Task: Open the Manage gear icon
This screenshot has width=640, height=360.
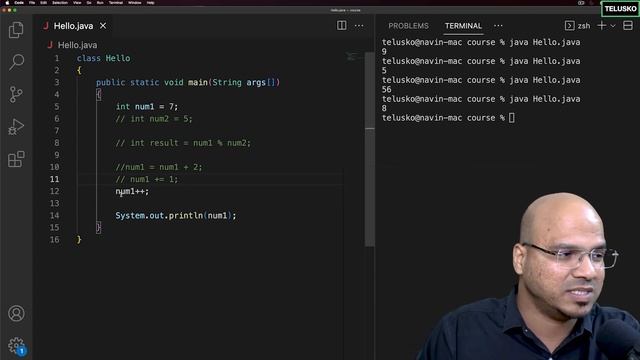Action: pos(16,346)
